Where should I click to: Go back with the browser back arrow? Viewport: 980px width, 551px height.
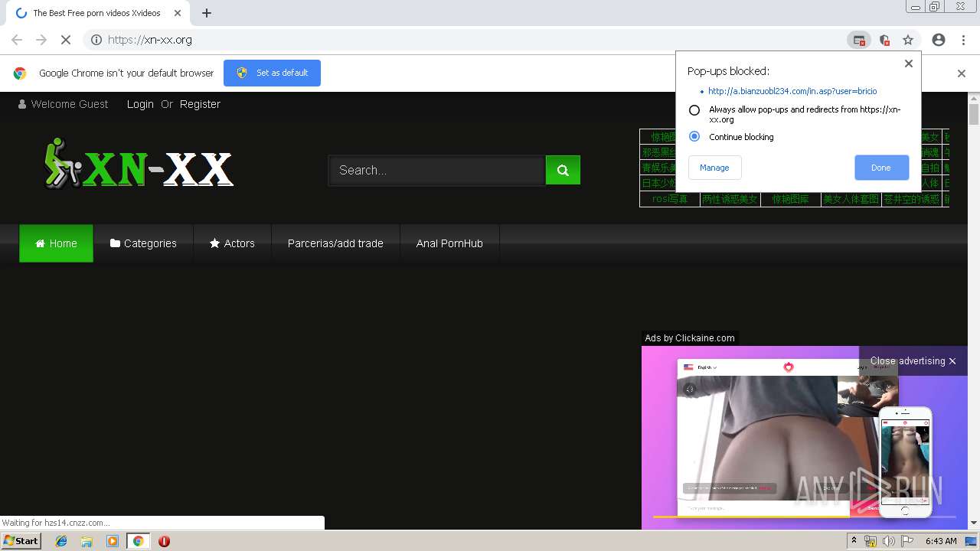(x=17, y=40)
